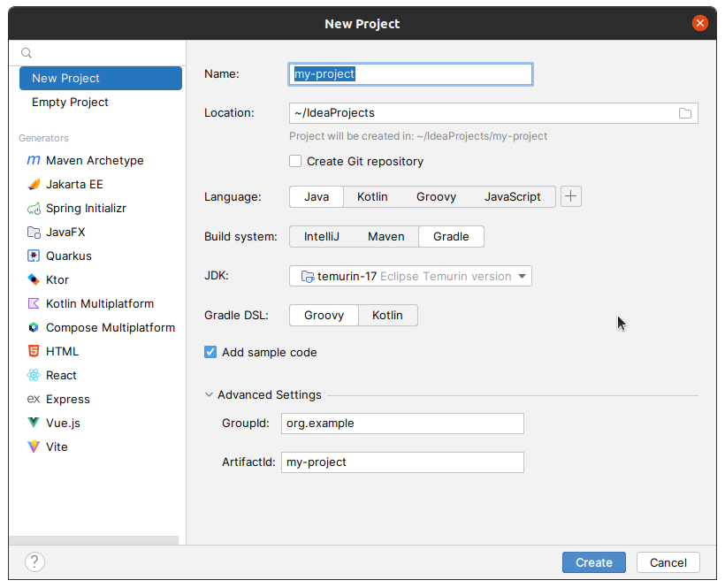Click the Maven Archetype generator icon
This screenshot has height=588, width=725.
pyautogui.click(x=34, y=160)
